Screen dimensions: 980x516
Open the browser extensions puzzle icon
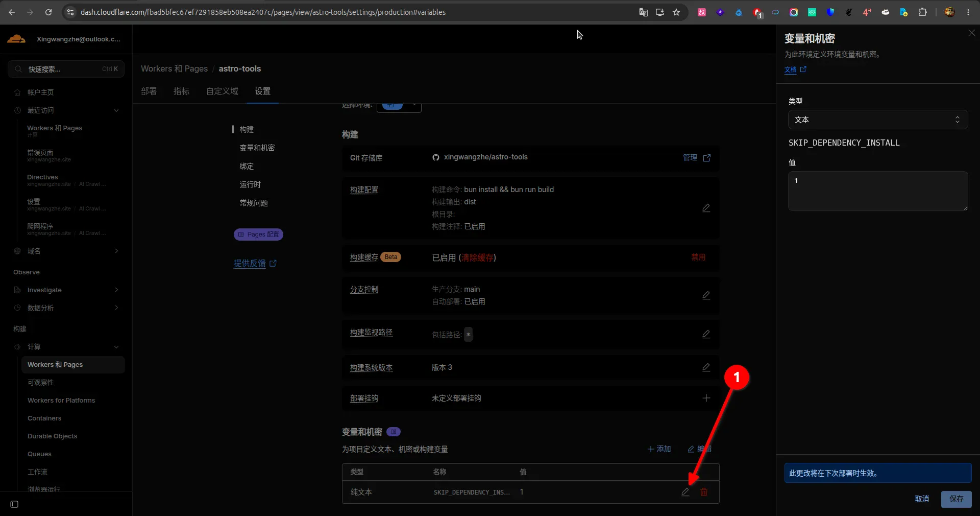[922, 12]
